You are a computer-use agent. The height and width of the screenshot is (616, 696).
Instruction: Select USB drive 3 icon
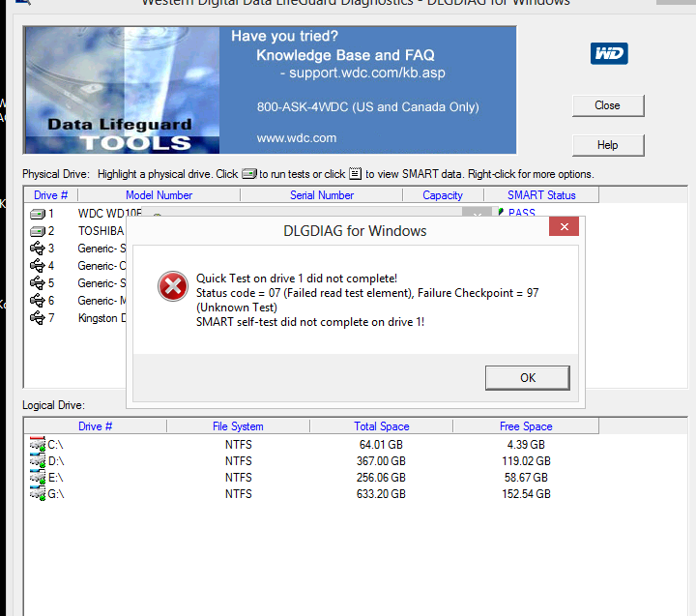click(x=38, y=249)
